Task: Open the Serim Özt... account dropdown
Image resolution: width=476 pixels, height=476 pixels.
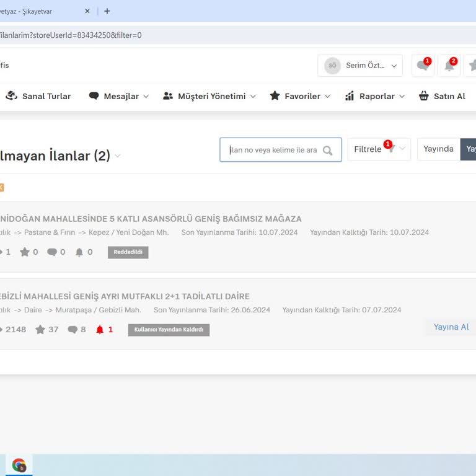Action: pos(360,65)
